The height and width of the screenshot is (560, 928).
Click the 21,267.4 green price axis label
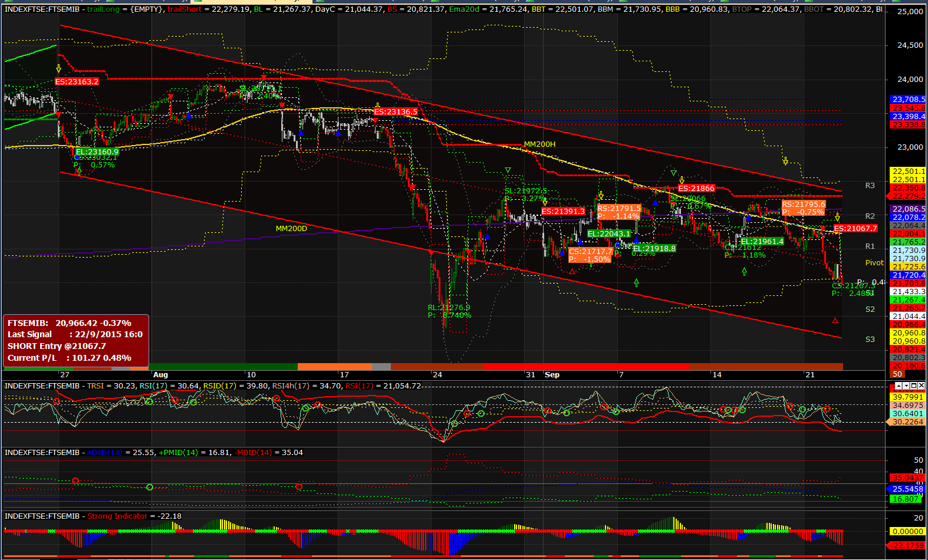909,300
